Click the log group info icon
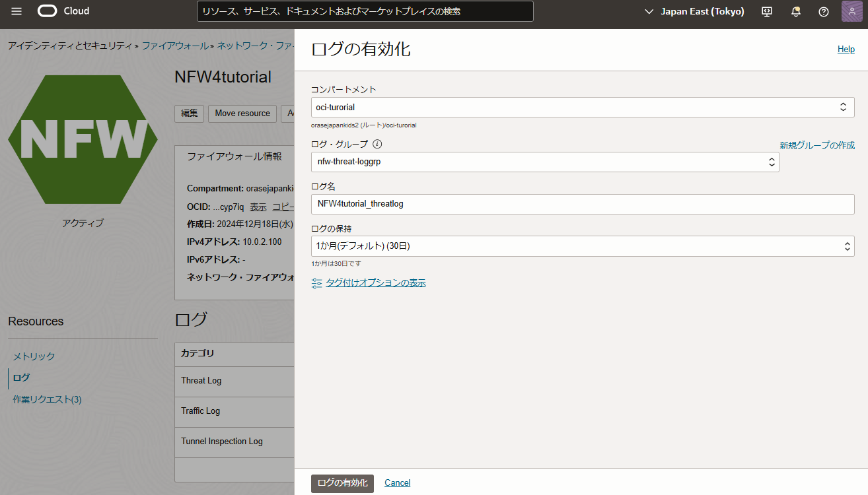868x495 pixels. 377,144
